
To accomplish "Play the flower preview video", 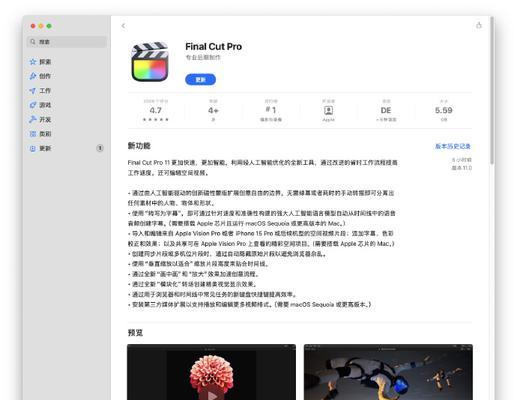I will coord(211,396).
